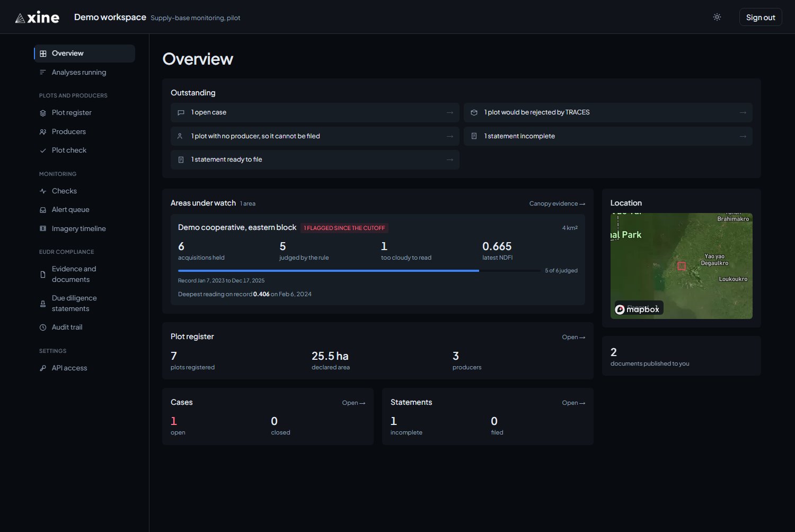The width and height of the screenshot is (795, 532).
Task: Toggle the light/dark theme sun icon
Action: click(x=717, y=17)
